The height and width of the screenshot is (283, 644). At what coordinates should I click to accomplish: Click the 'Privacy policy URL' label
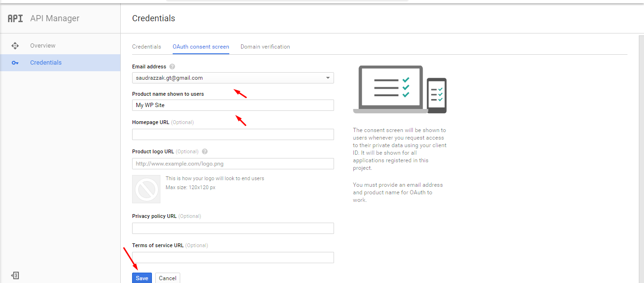tap(154, 216)
